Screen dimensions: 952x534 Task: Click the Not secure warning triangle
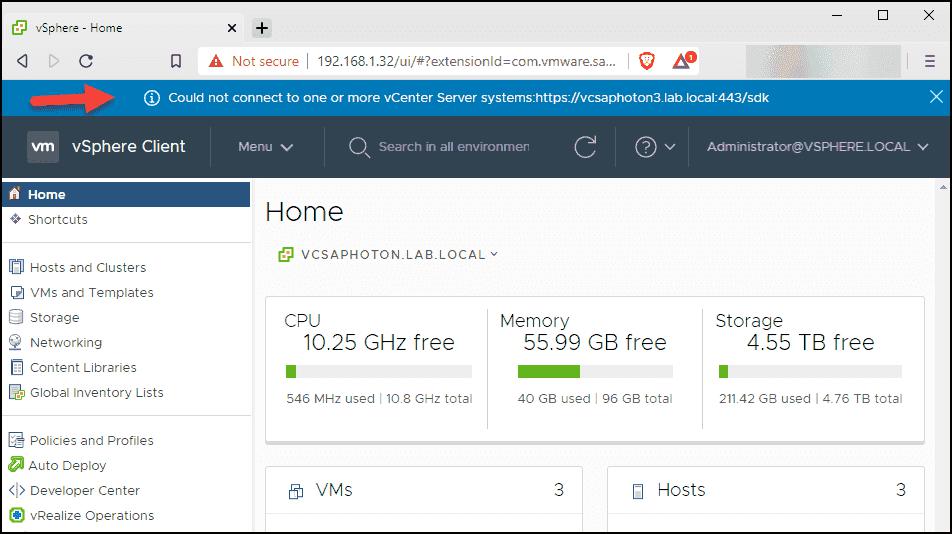[216, 61]
